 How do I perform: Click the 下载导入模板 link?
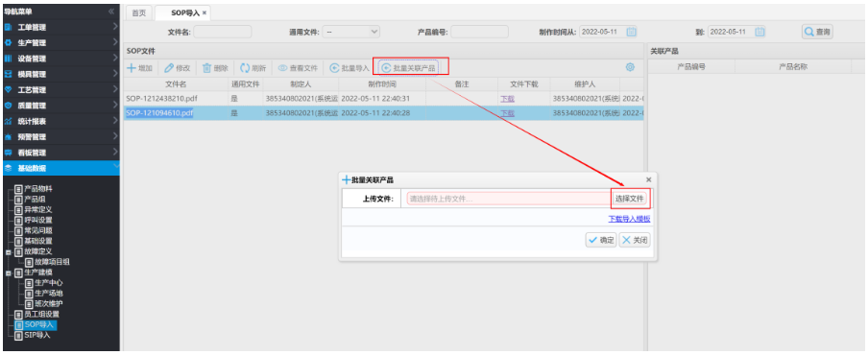[x=630, y=219]
